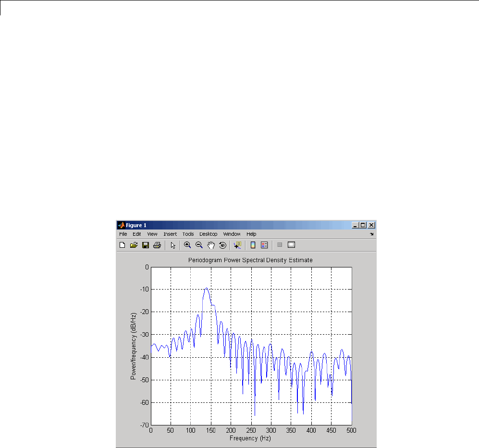Activate the Edit Plot arrow tool
The height and width of the screenshot is (448, 479).
click(173, 245)
